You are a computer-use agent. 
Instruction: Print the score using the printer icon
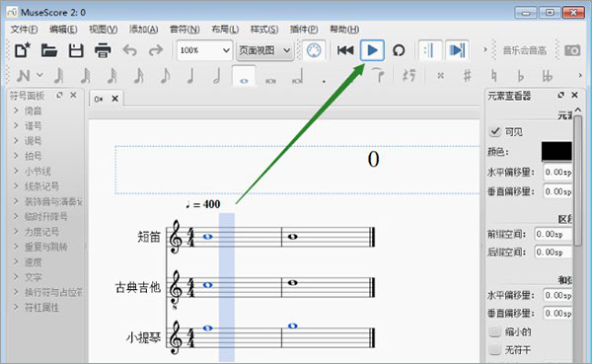[103, 50]
